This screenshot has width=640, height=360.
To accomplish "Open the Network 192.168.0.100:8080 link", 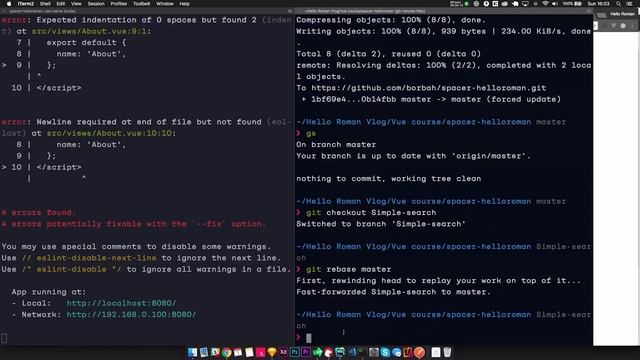I will tap(131, 315).
